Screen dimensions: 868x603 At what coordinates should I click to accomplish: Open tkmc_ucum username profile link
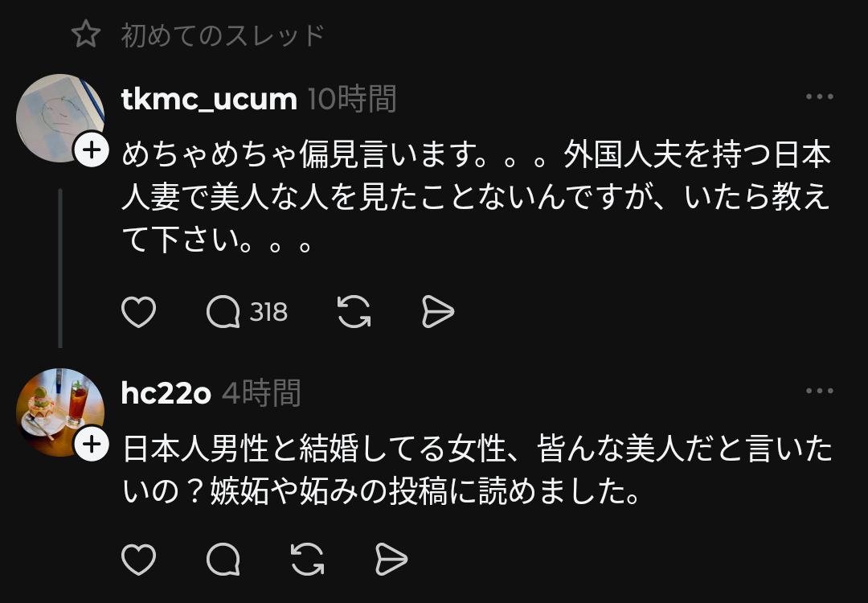click(209, 100)
